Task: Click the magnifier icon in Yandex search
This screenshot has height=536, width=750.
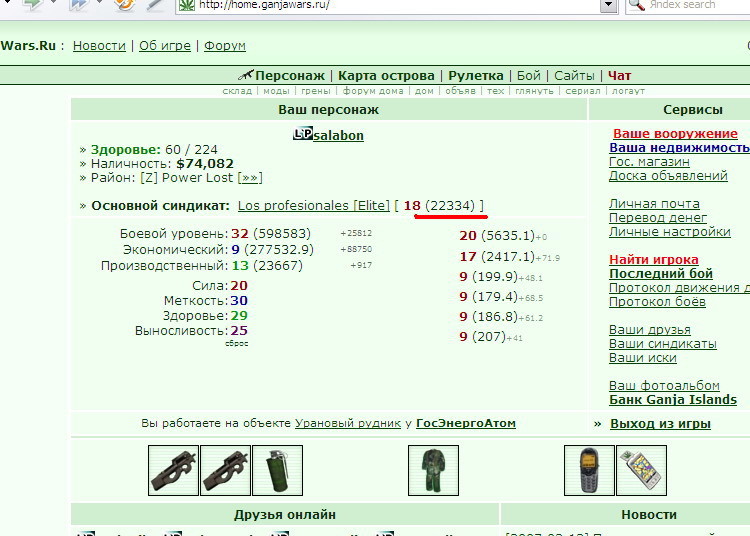Action: [637, 5]
